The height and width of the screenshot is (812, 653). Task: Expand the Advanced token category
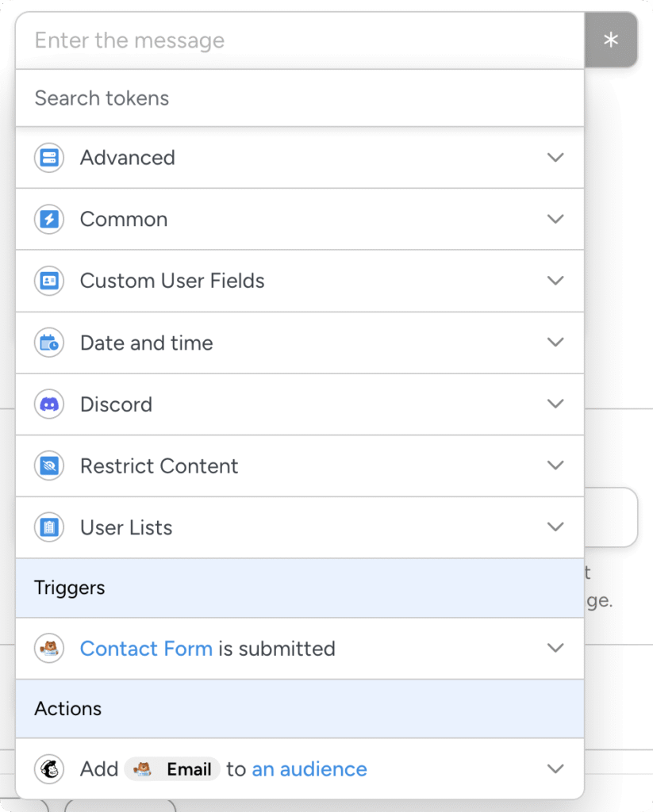pyautogui.click(x=555, y=157)
